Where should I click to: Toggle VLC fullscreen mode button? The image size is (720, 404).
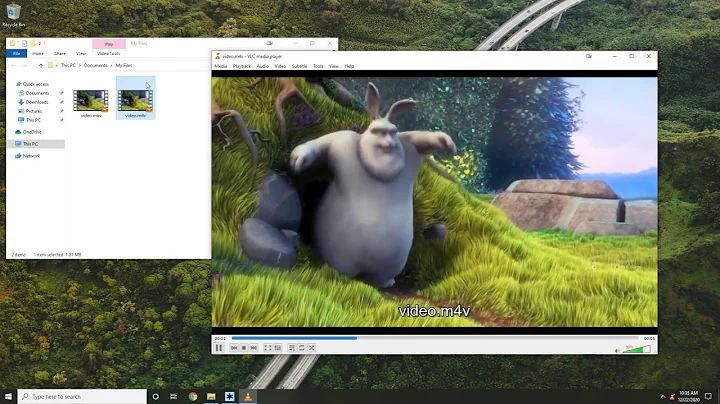[268, 348]
